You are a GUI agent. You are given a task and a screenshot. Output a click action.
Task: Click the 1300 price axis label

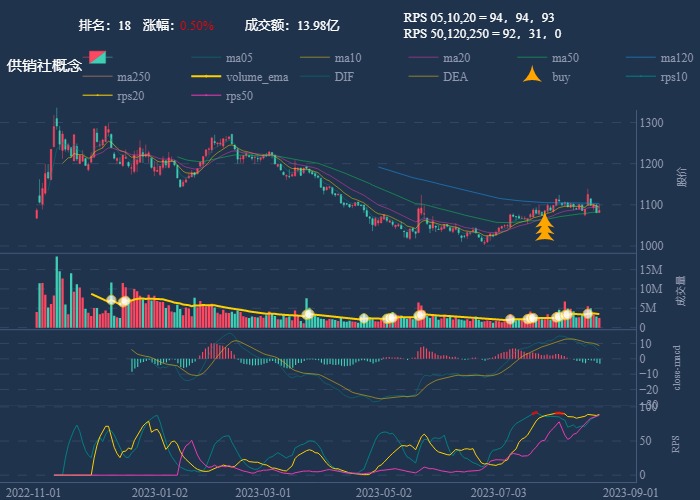(x=651, y=123)
